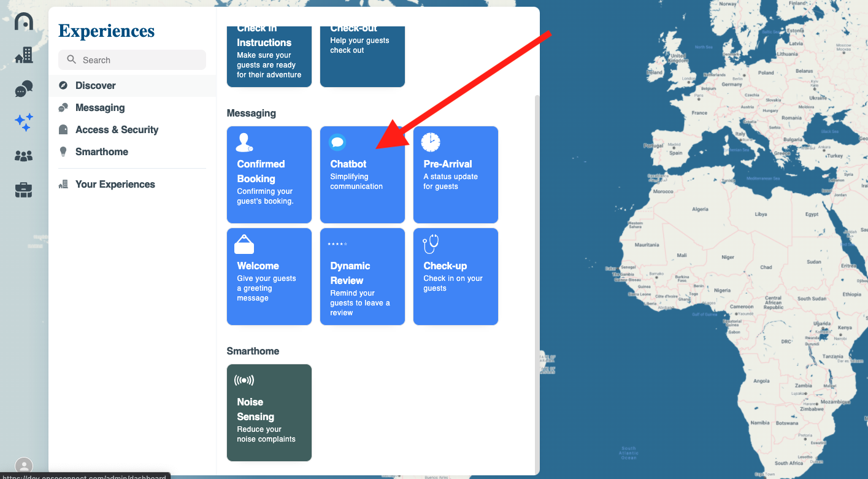Click the briefcase sidebar icon

24,191
